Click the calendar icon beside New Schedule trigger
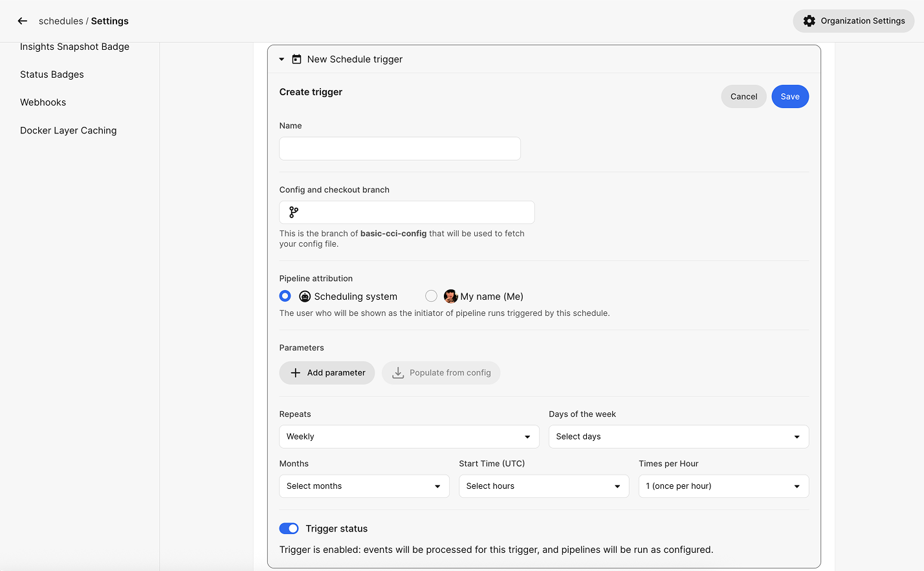 [x=296, y=60]
